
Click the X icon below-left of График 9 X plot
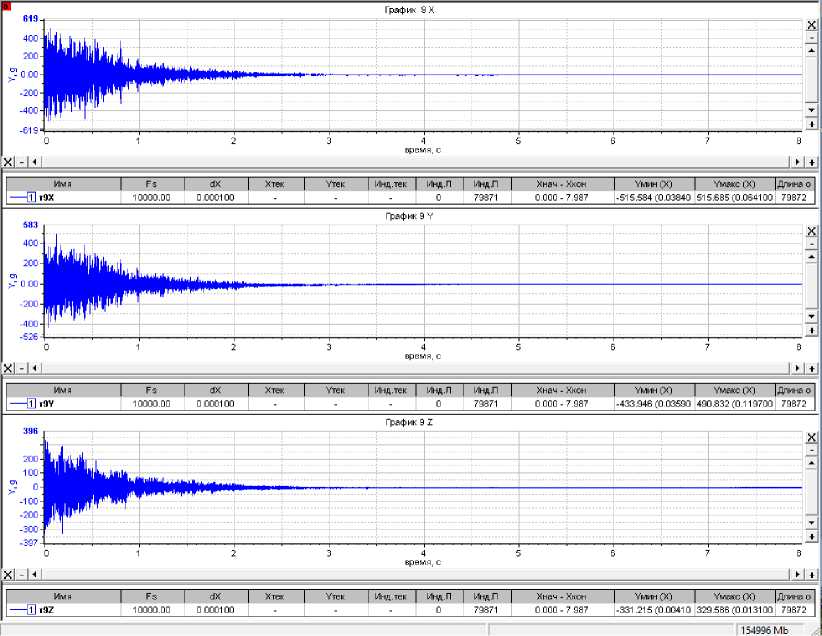click(x=8, y=161)
